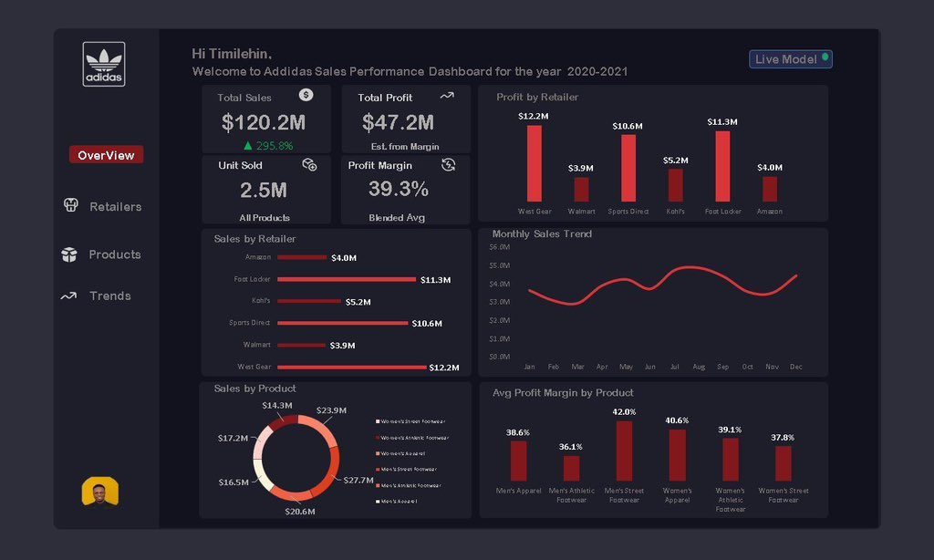Click Women's Street Footwear legend swatch
The width and height of the screenshot is (934, 560).
378,421
